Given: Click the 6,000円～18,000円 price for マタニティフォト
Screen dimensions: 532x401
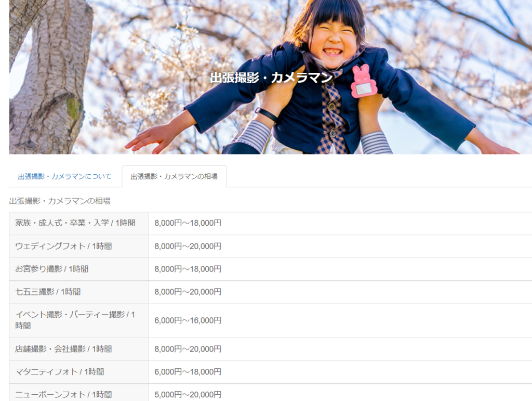Looking at the screenshot, I should pyautogui.click(x=188, y=372).
